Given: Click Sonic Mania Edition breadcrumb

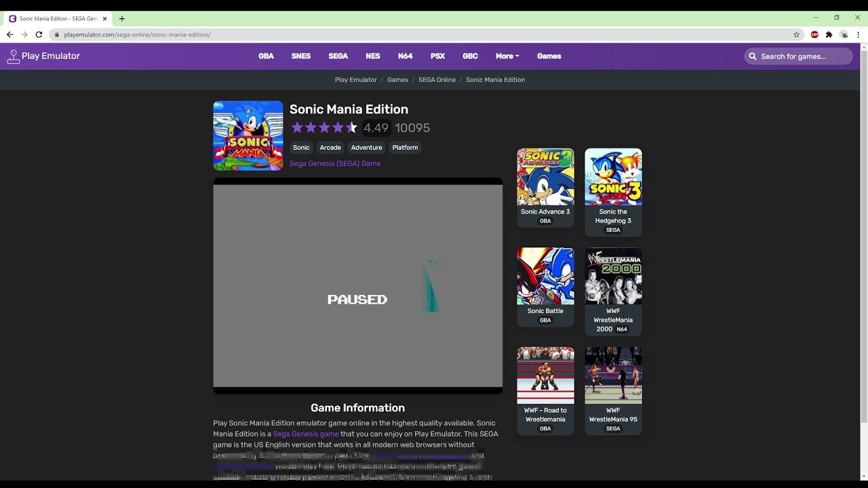Looking at the screenshot, I should [495, 80].
